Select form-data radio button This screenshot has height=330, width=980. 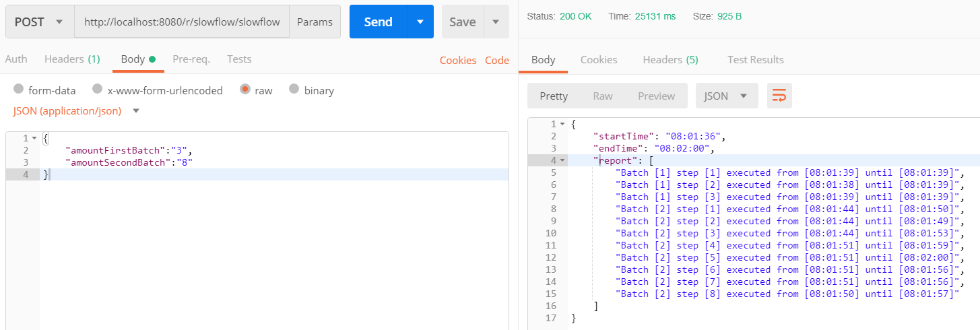(18, 90)
